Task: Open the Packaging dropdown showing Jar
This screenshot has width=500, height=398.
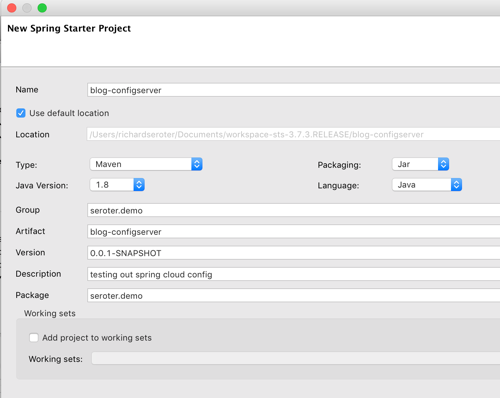Action: click(420, 164)
